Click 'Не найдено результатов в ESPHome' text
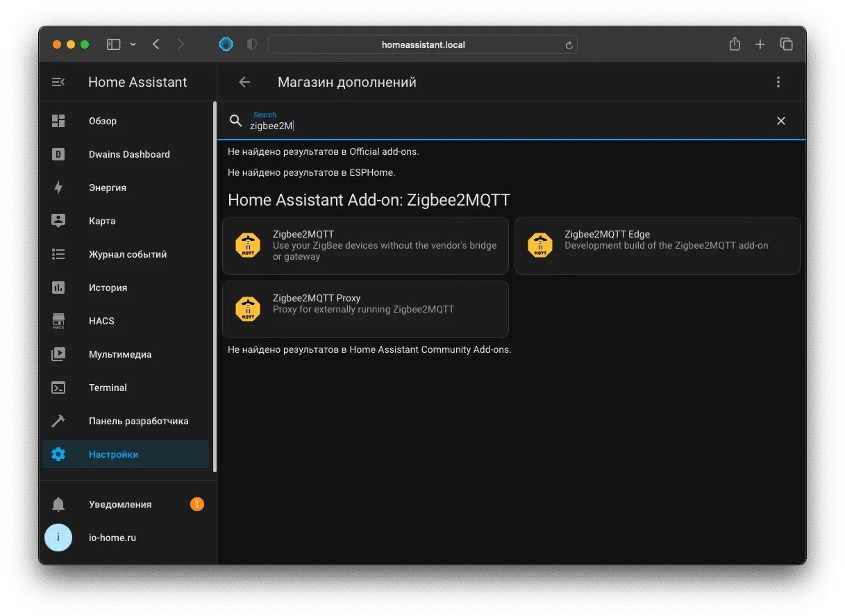Image resolution: width=845 pixels, height=616 pixels. 312,172
